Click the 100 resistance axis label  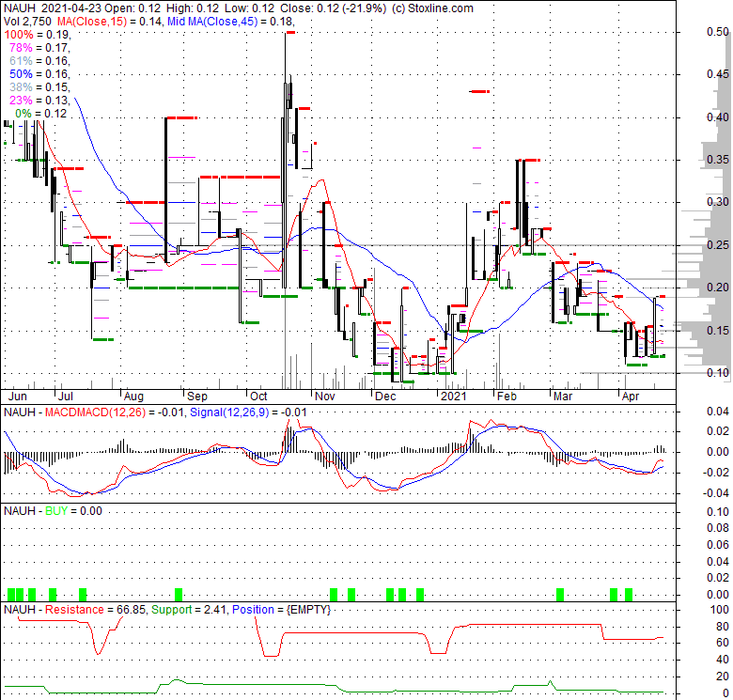pyautogui.click(x=720, y=610)
